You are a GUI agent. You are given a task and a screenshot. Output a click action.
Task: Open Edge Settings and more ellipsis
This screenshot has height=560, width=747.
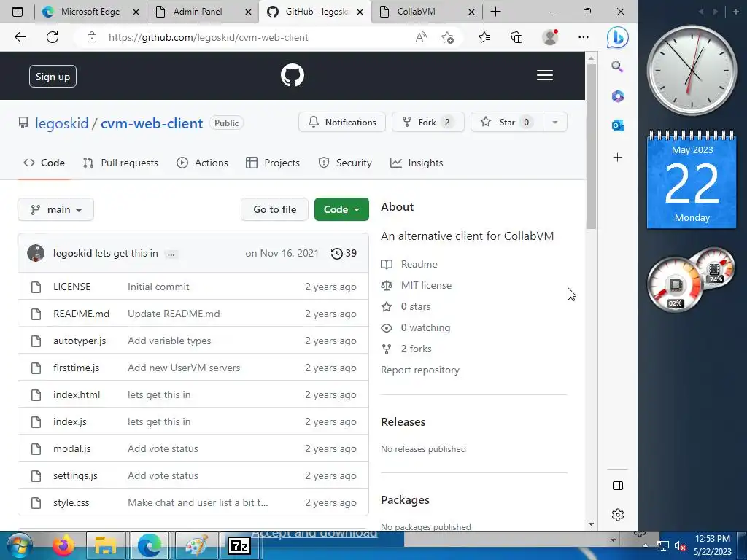click(583, 37)
